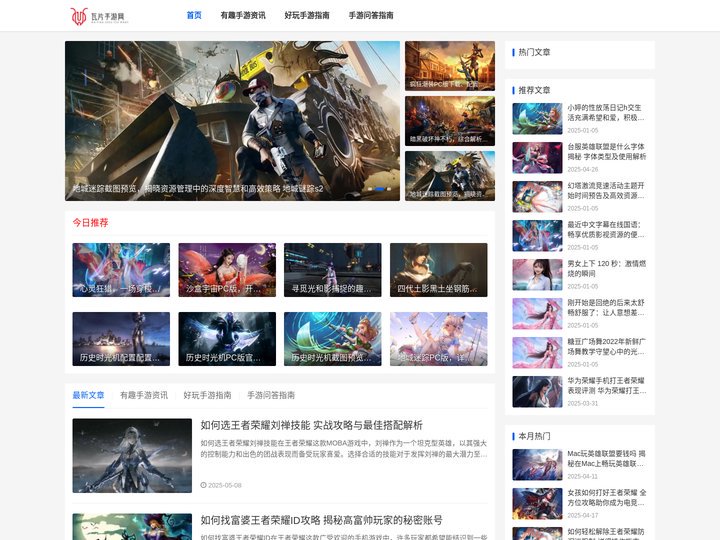The height and width of the screenshot is (540, 720).
Task: Open the 手游问答指南 nav menu
Action: (371, 15)
